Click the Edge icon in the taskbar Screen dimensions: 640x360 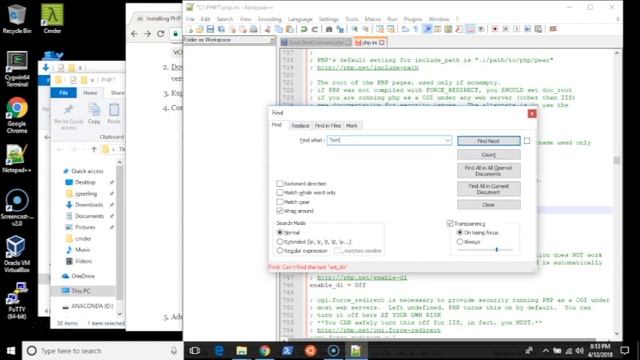click(x=219, y=350)
